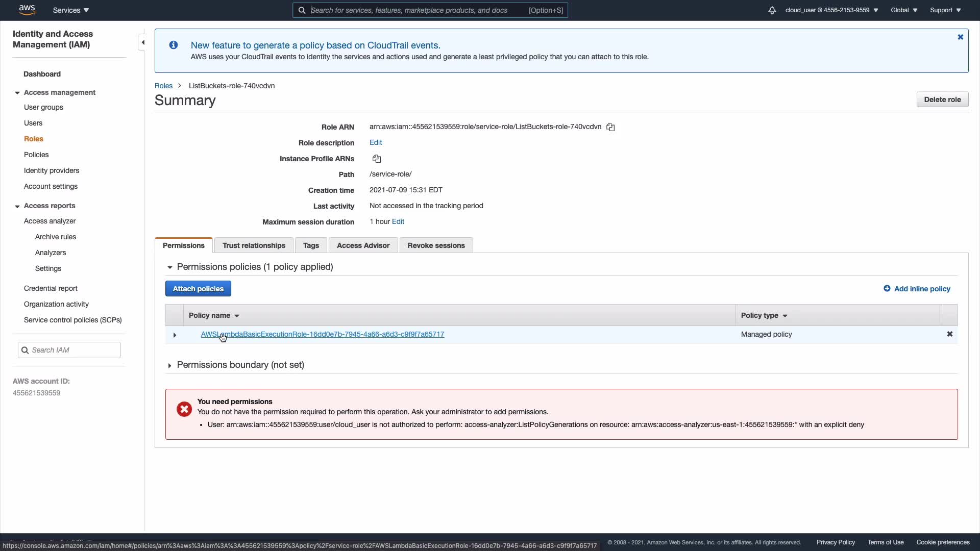Detach the AWSLambdaBasicExecutionRole policy via X
This screenshot has height=551, width=980.
[950, 334]
